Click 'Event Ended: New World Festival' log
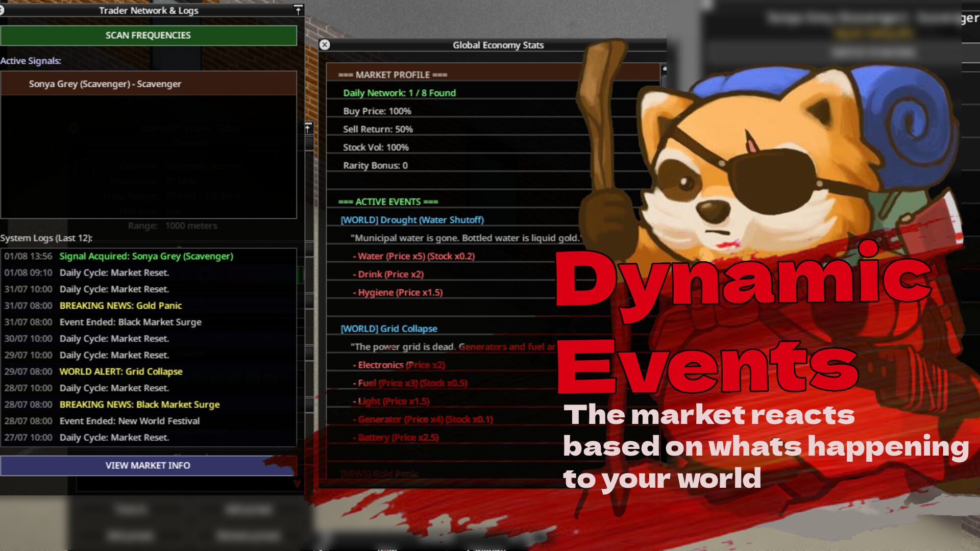The image size is (980, 551). coord(130,421)
